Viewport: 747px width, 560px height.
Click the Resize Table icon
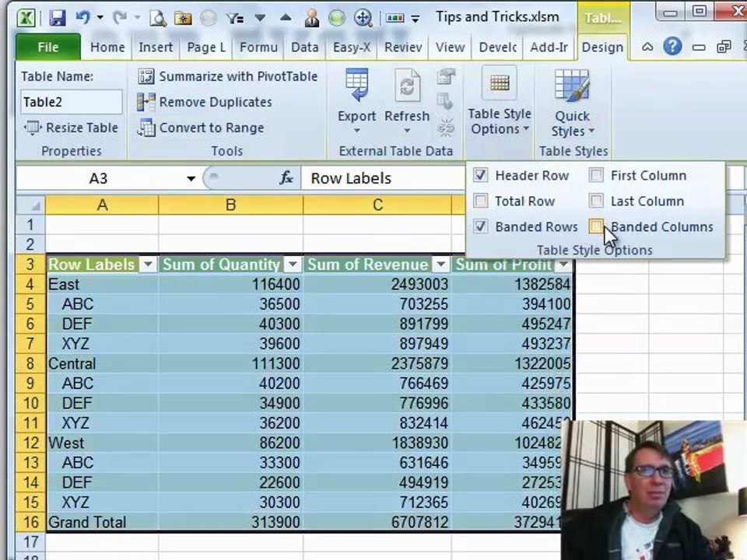pos(33,128)
